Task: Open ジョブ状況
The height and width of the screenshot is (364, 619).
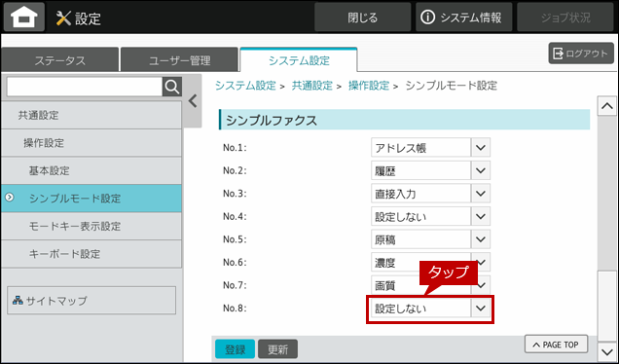Action: point(565,18)
